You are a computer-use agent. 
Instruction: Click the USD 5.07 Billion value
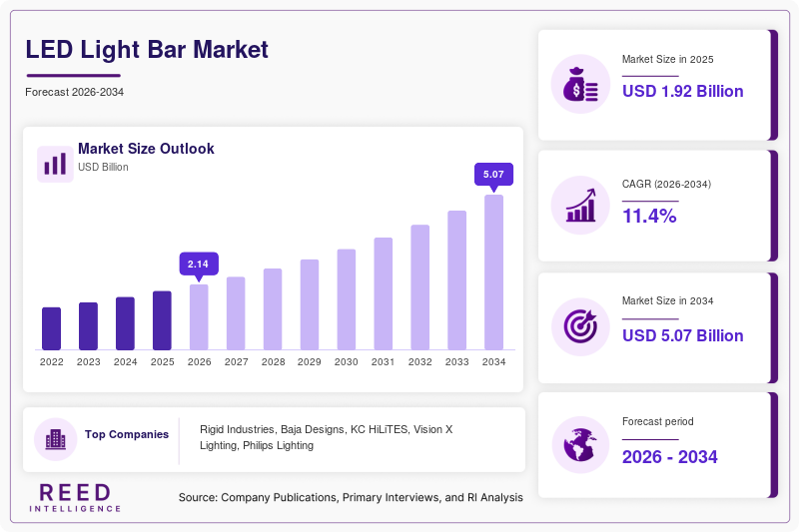(683, 335)
